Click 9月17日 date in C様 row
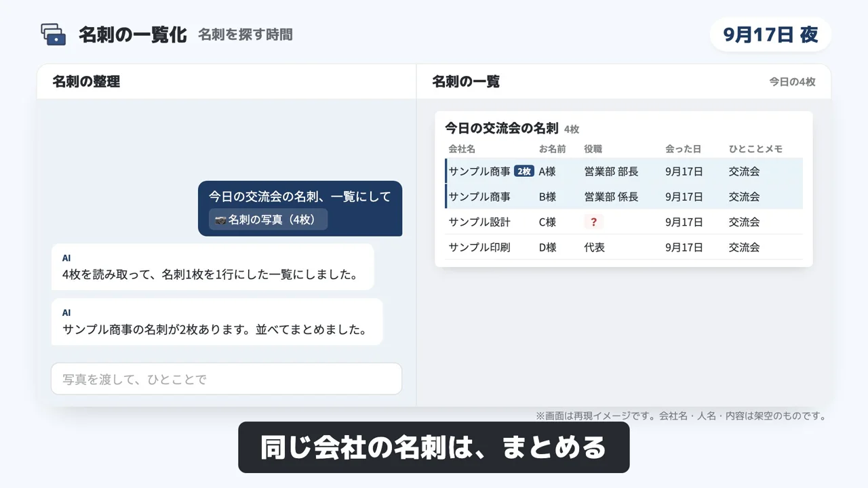The height and width of the screenshot is (488, 868). point(684,222)
